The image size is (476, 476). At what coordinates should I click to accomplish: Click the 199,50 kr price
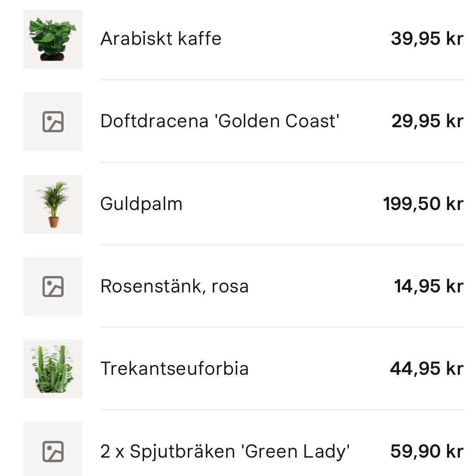click(x=423, y=204)
